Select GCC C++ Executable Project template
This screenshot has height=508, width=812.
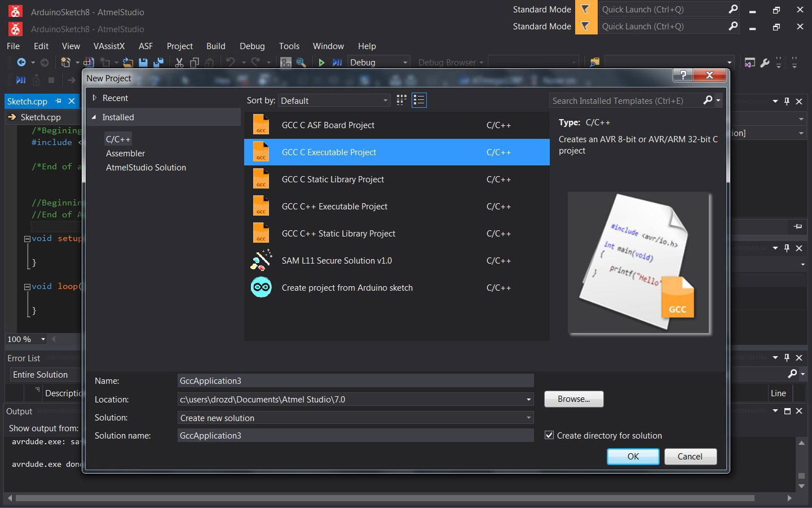click(x=396, y=206)
